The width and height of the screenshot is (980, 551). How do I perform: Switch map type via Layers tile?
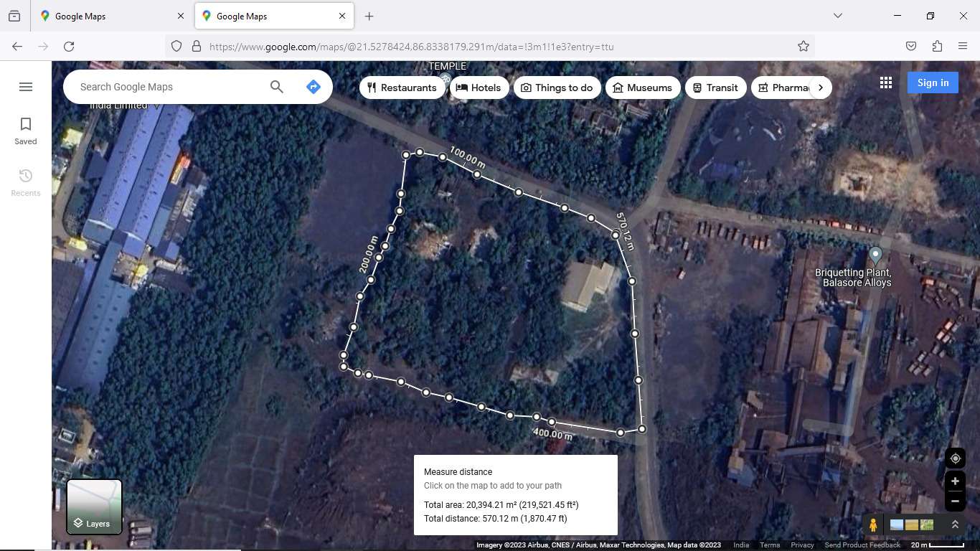94,507
